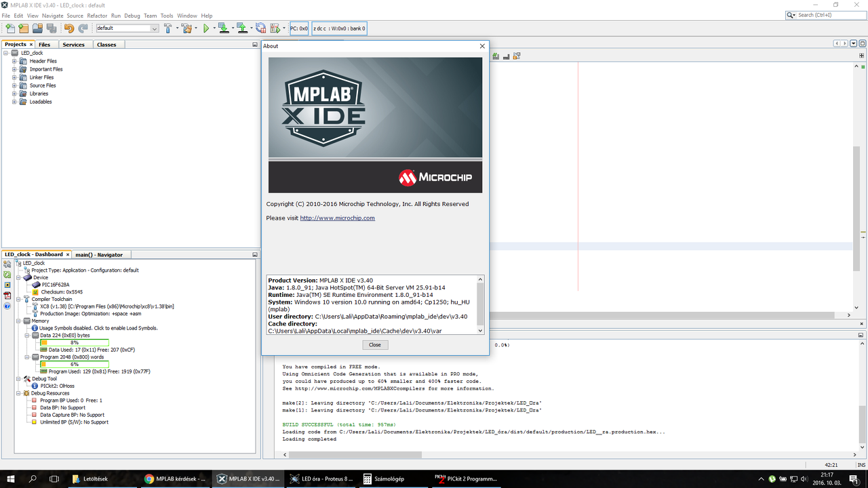Close the Projects tab with its x
Image resolution: width=868 pixels, height=488 pixels.
[x=31, y=45]
